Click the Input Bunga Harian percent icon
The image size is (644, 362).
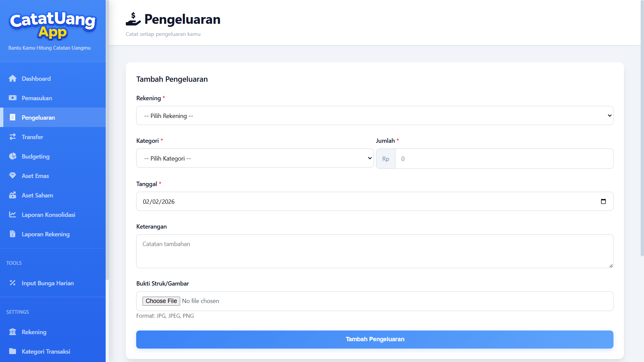[x=13, y=283]
